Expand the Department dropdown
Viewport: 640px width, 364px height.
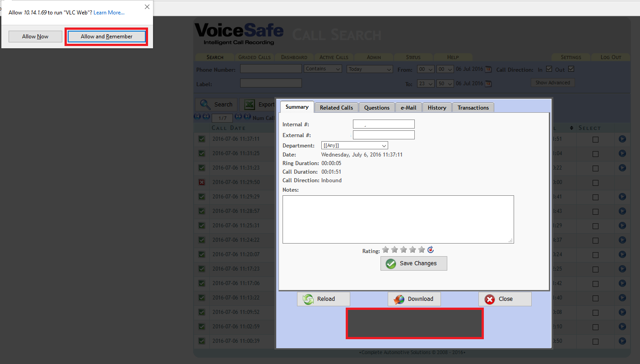[x=354, y=146]
